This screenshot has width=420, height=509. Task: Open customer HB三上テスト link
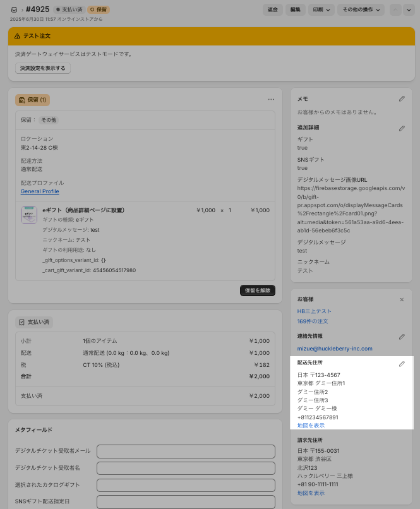coord(314,311)
